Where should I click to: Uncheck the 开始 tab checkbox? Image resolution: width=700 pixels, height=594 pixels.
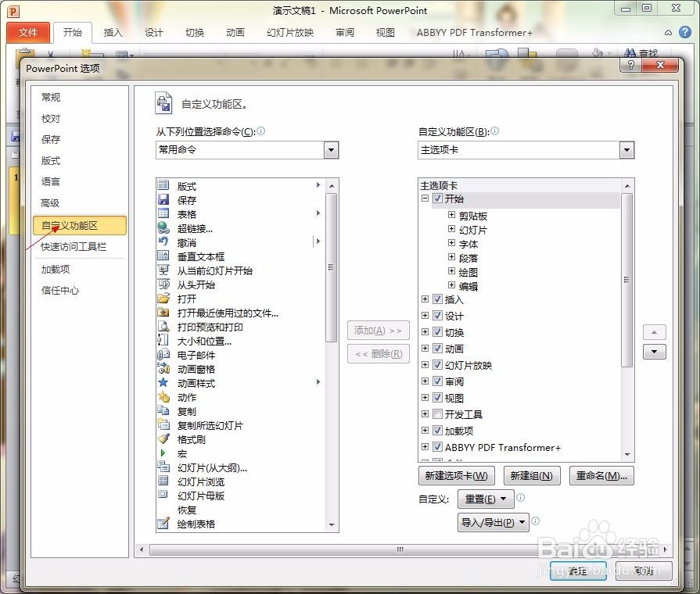[437, 199]
